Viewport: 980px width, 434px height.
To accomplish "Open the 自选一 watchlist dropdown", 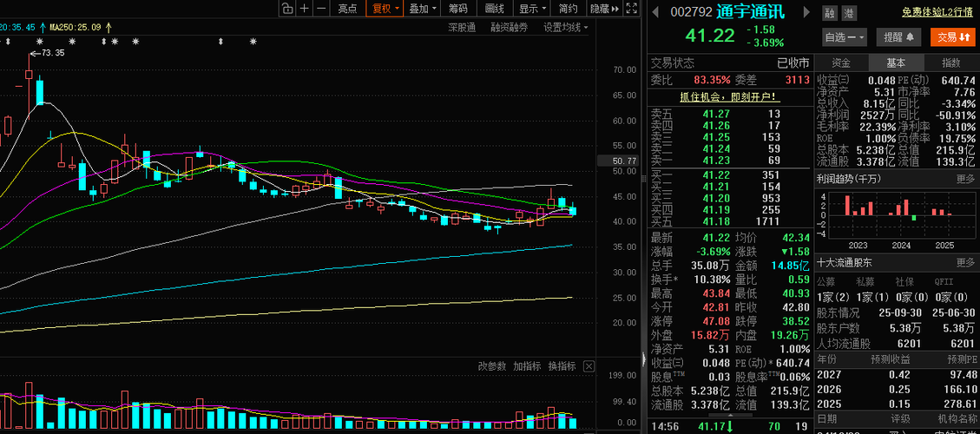I will 845,37.
